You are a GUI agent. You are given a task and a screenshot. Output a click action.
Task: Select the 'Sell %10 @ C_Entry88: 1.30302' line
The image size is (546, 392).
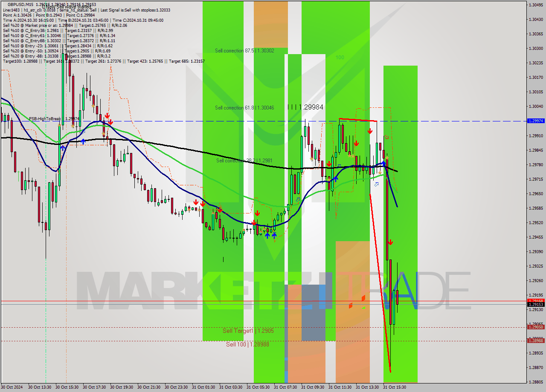pos(59,40)
